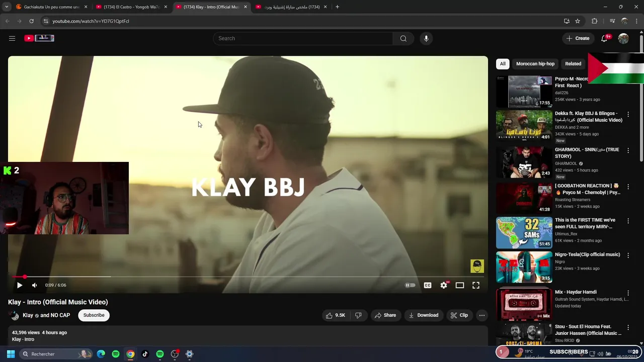Like the Klay Intro video
This screenshot has width=644, height=362.
[x=336, y=315]
